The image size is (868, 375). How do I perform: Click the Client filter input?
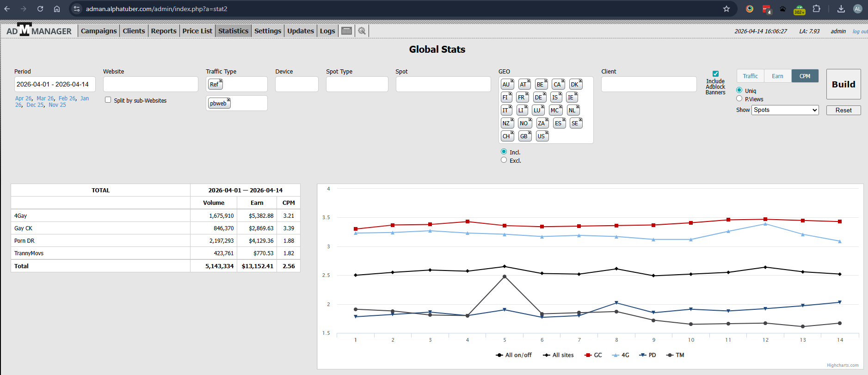[x=649, y=84]
